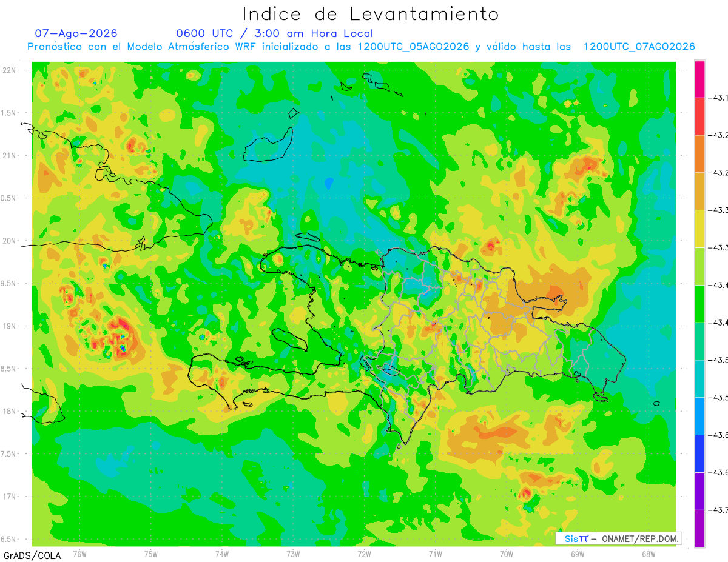Click the '0.5N' latitude label

point(9,198)
